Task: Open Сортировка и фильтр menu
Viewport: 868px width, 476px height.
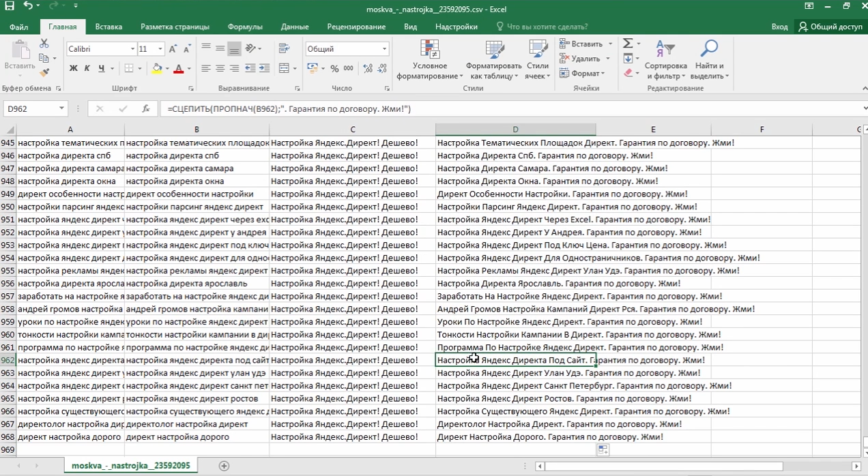Action: tap(665, 59)
